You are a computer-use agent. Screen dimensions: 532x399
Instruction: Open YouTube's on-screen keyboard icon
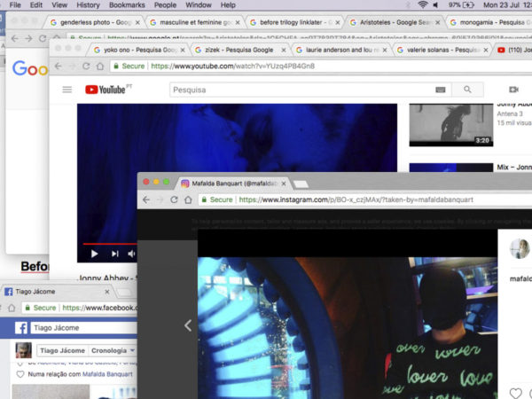440,90
